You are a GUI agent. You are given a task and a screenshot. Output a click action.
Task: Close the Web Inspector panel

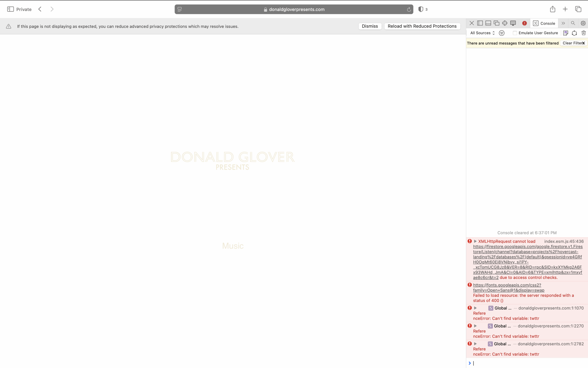[472, 23]
